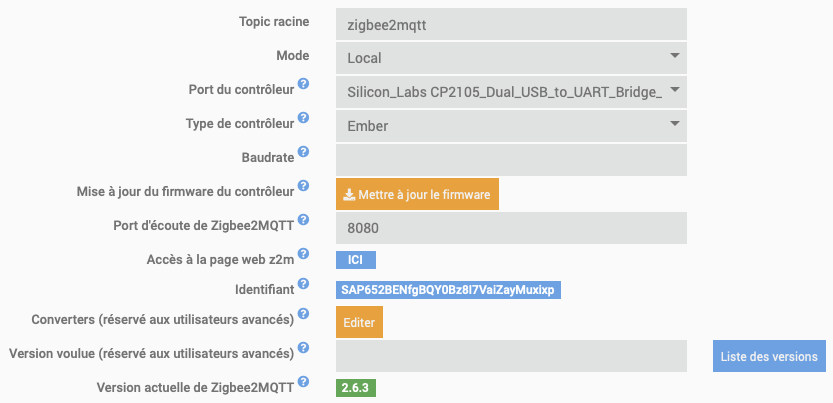Image resolution: width=833 pixels, height=403 pixels.
Task: Click help icon beside Type de contrôleur
Action: tap(303, 119)
